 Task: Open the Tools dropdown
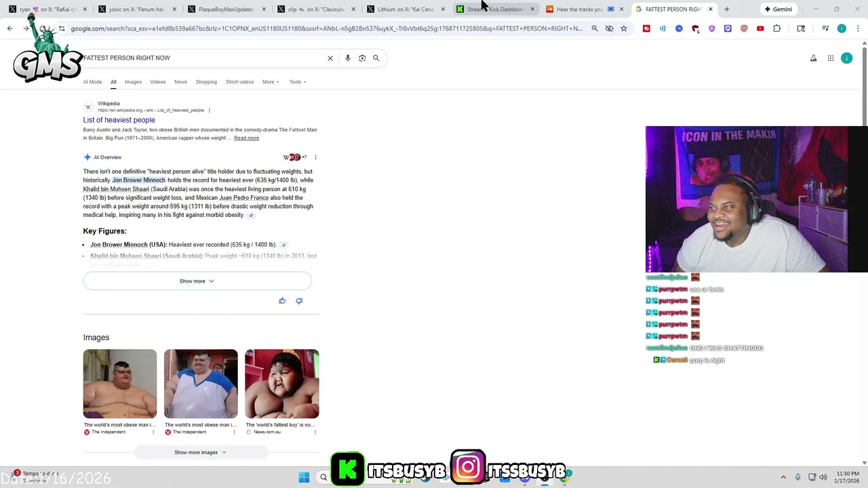298,82
